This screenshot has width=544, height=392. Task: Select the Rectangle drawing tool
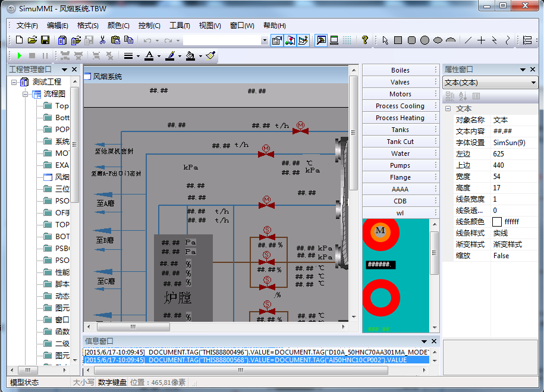[x=398, y=40]
